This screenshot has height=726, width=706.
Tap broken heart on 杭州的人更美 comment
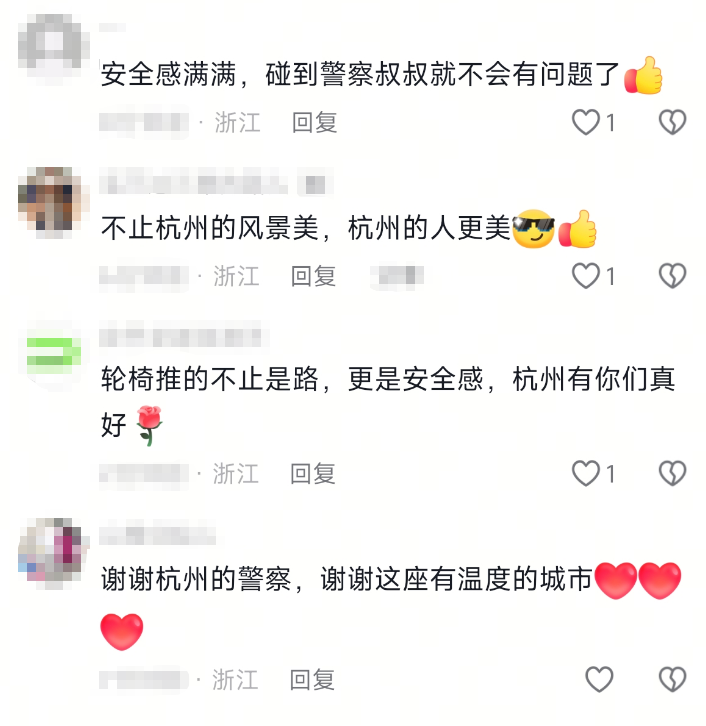pos(672,276)
